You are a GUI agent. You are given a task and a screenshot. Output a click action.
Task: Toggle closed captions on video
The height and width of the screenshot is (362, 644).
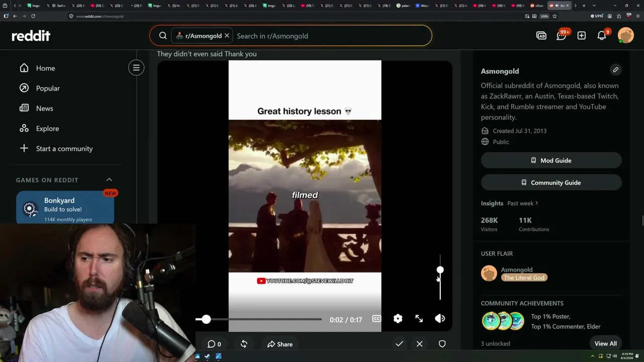[376, 319]
